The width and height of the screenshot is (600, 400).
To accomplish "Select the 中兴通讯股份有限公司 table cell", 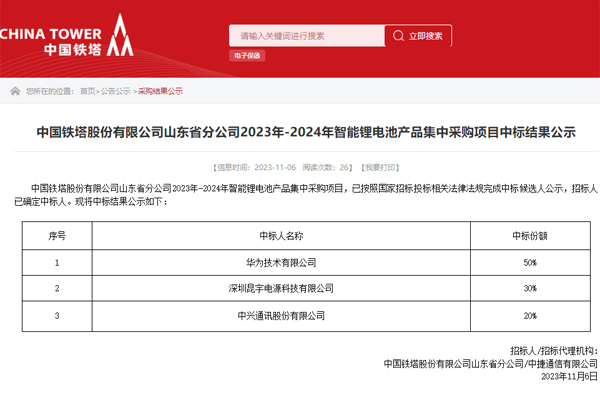I will tap(279, 315).
